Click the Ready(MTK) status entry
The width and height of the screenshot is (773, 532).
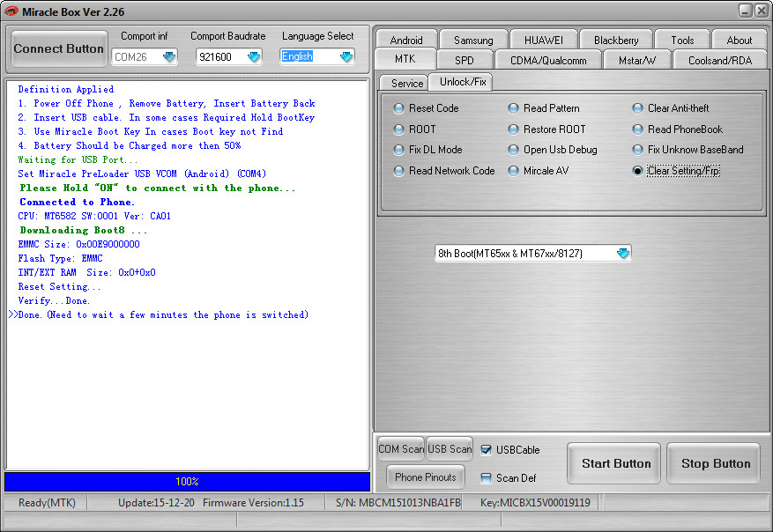pyautogui.click(x=47, y=503)
